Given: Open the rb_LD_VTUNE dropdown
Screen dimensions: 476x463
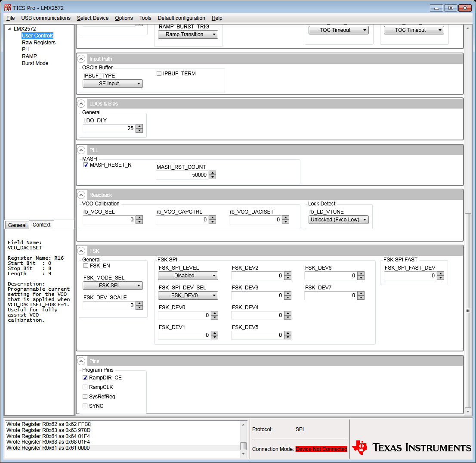Looking at the screenshot, I should tap(338, 220).
